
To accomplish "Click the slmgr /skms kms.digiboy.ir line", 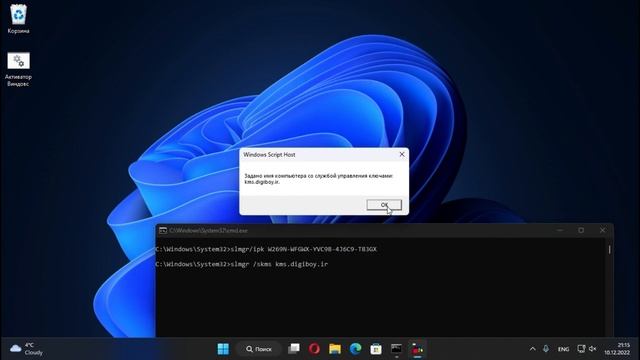I will coord(242,264).
